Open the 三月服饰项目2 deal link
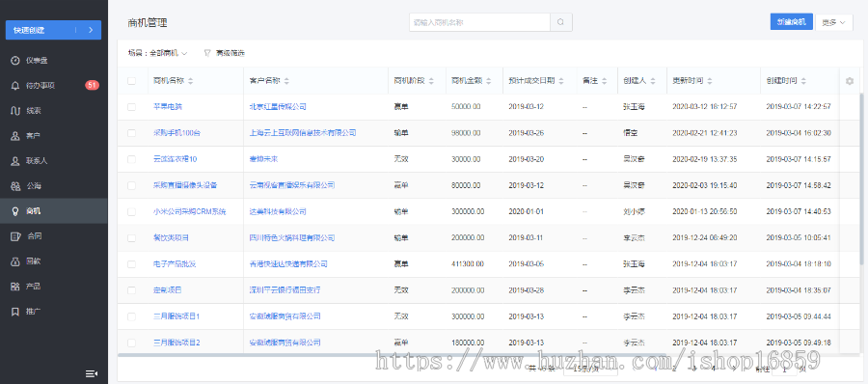 click(176, 343)
